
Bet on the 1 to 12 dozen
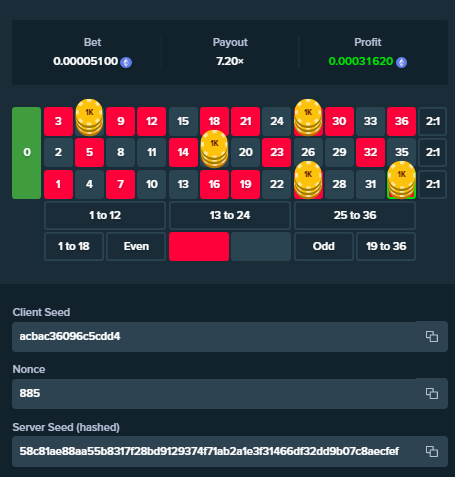tap(105, 215)
